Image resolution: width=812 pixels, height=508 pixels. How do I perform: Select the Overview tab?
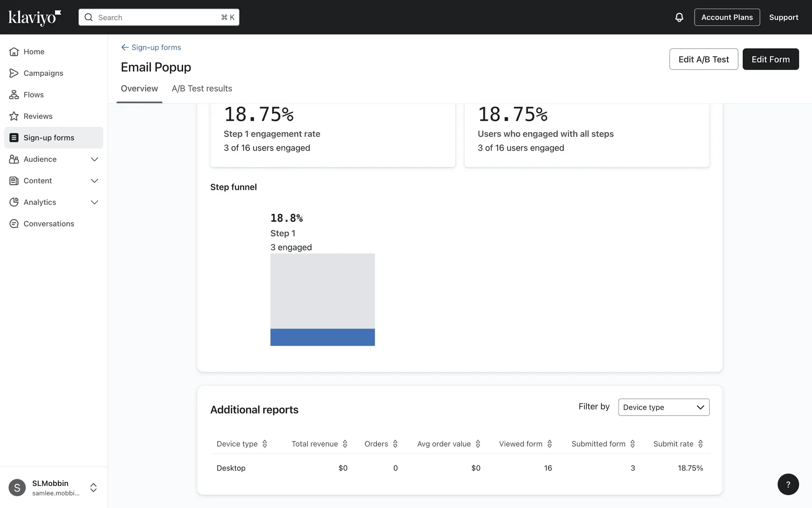[139, 88]
